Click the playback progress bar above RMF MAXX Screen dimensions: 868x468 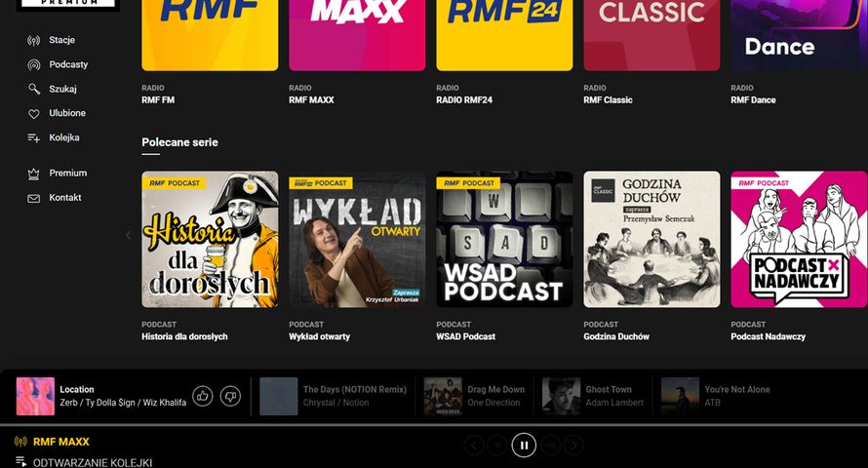(434, 425)
